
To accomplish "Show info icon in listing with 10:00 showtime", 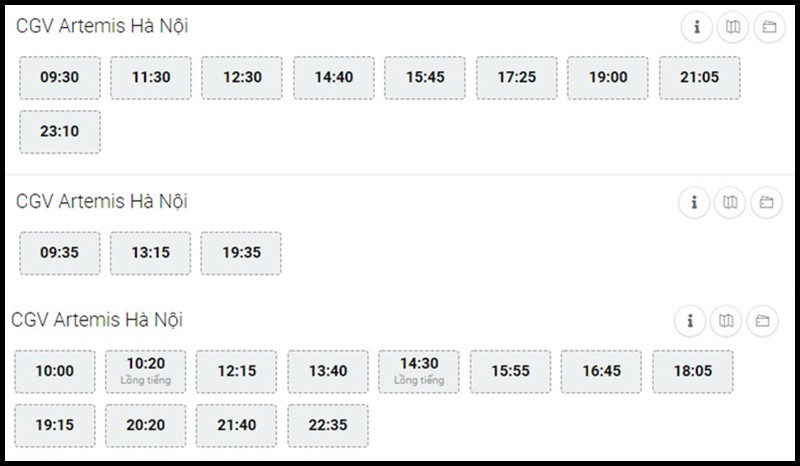I will (x=690, y=321).
